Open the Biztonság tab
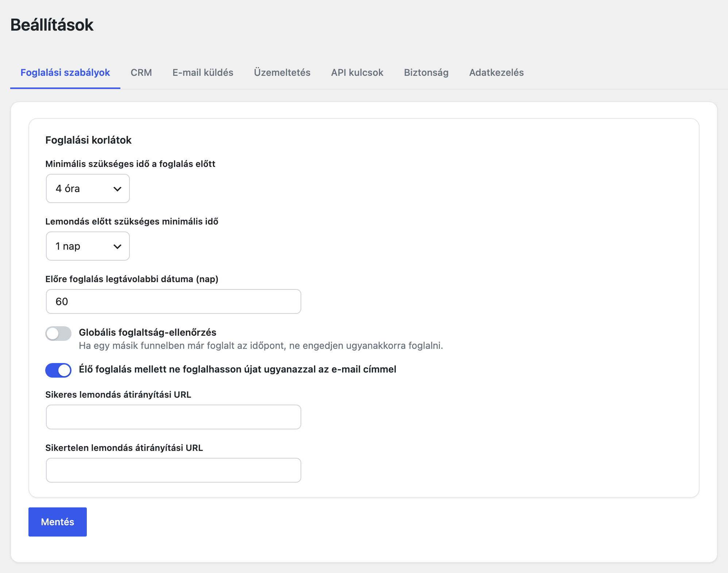 pos(426,73)
